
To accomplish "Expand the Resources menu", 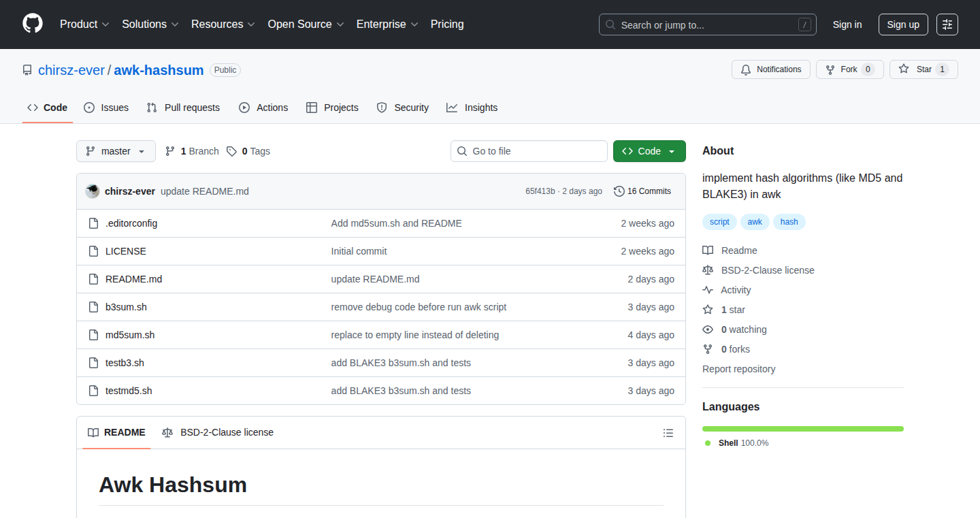I will [223, 24].
